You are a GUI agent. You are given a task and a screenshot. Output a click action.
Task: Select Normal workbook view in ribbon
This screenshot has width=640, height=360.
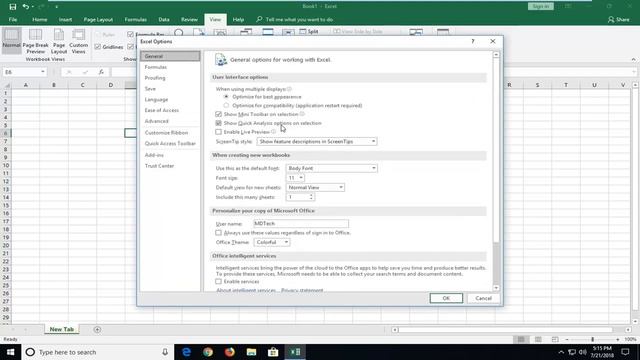click(11, 40)
